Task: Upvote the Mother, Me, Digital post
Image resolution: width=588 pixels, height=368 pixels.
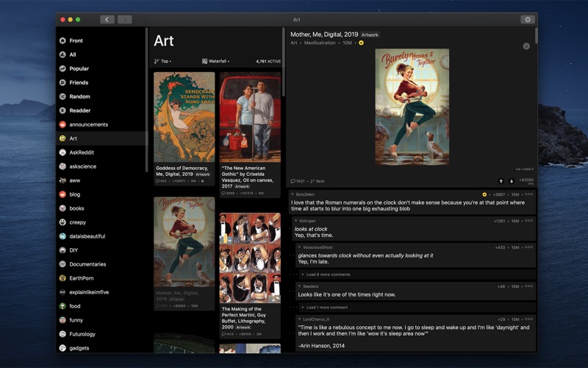Action: 501,181
